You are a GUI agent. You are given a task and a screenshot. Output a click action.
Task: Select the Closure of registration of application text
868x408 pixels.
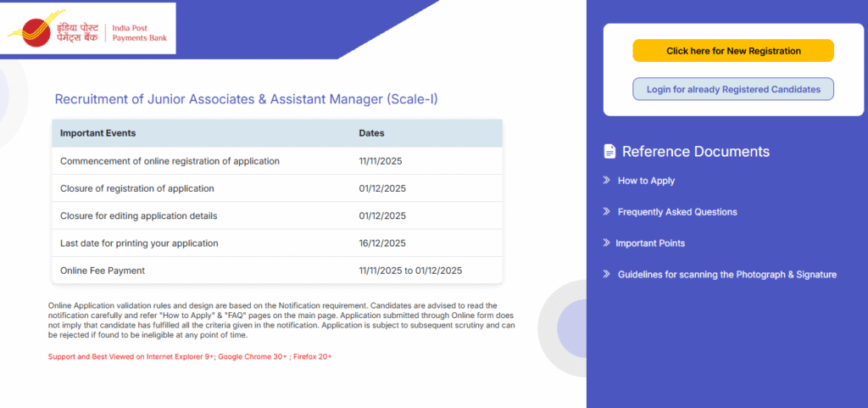(136, 189)
